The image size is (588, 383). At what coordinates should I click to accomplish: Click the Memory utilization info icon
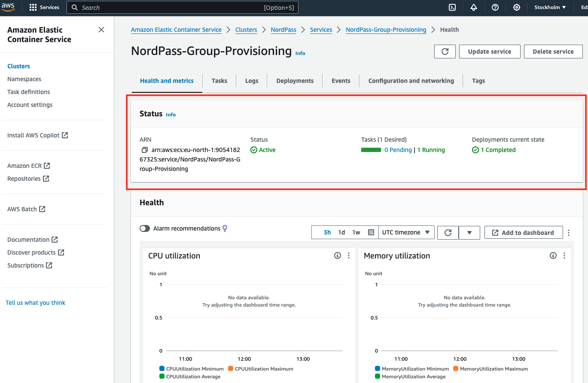pos(553,255)
